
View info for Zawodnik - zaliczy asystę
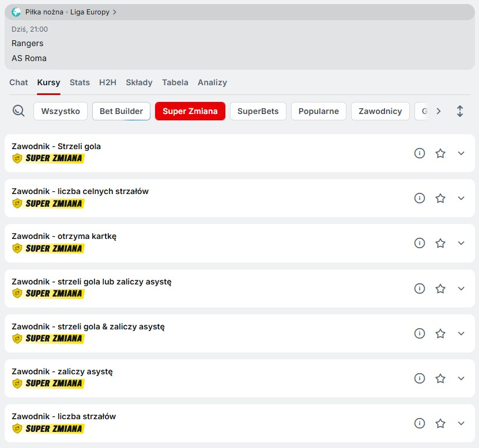420,378
